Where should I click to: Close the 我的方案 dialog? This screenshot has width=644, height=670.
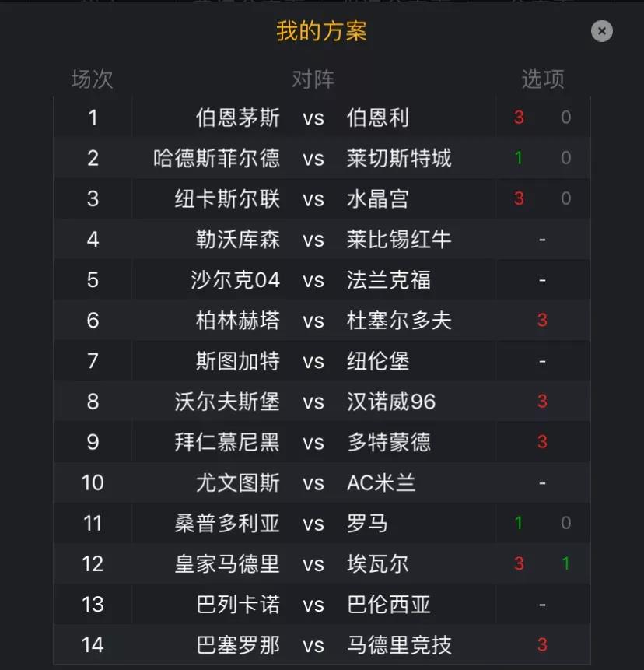(x=602, y=31)
